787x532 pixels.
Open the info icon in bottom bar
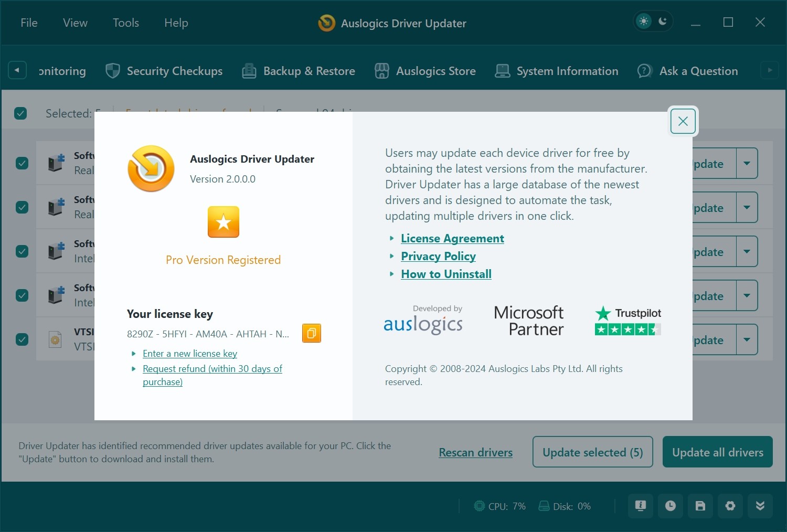(x=641, y=506)
